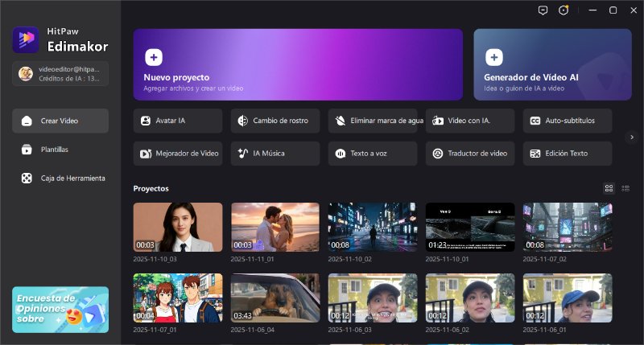The width and height of the screenshot is (644, 345).
Task: Click the Avatar IA tool icon
Action: (146, 121)
